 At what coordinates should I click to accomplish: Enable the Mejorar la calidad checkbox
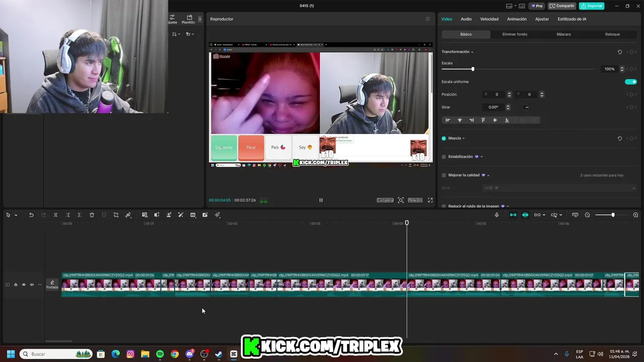444,175
